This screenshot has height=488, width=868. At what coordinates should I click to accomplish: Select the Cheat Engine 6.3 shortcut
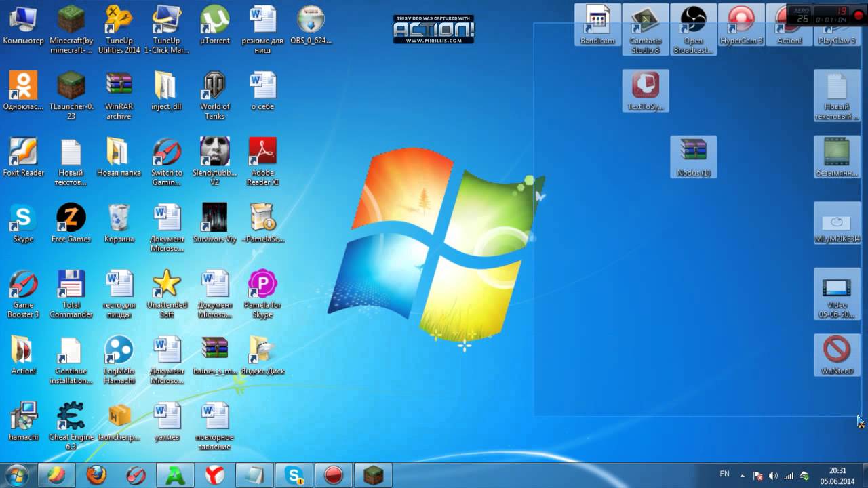click(71, 427)
